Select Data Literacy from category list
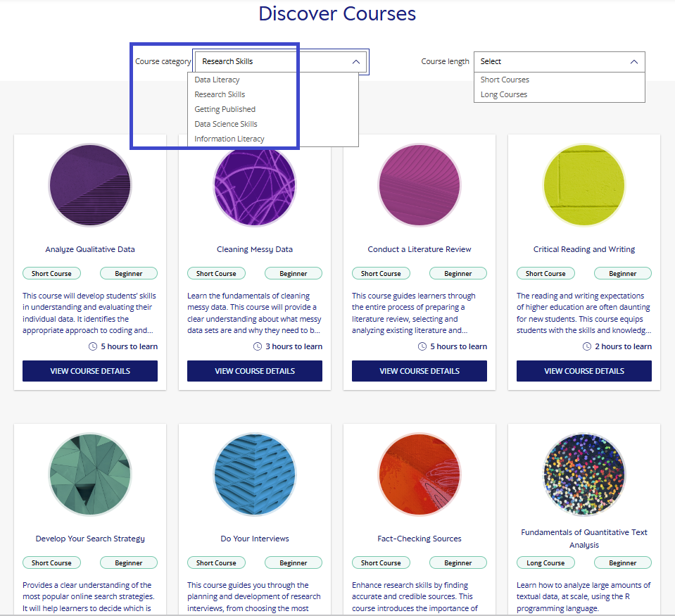Viewport: 675px width, 616px height. click(x=217, y=80)
